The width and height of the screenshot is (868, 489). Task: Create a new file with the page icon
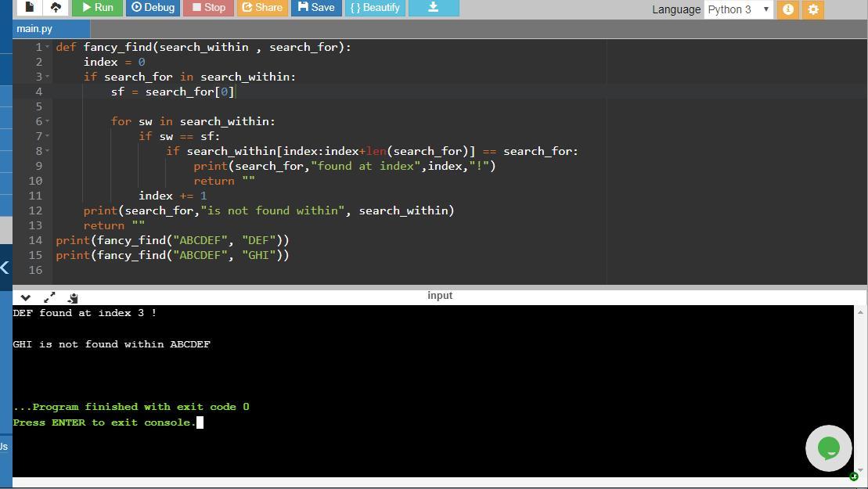[x=30, y=7]
